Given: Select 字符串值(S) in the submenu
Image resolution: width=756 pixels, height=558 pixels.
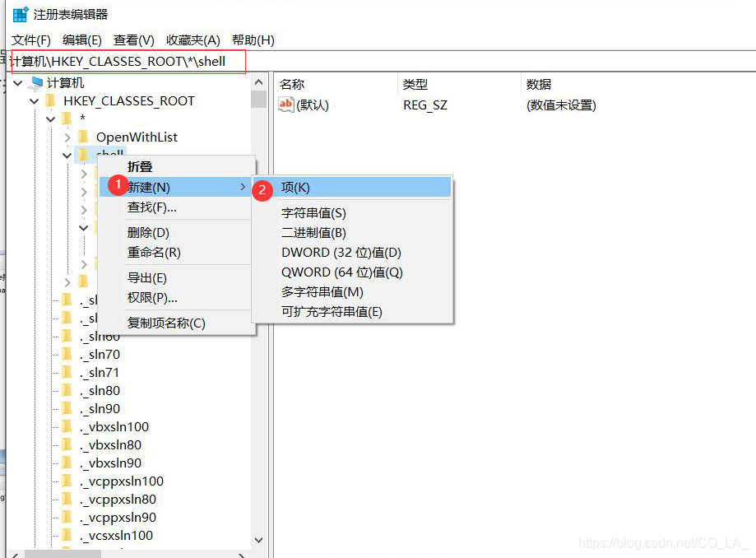Looking at the screenshot, I should point(352,213).
